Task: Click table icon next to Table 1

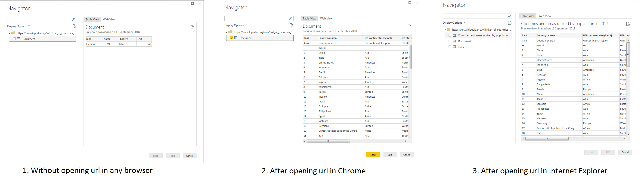Action: point(455,47)
